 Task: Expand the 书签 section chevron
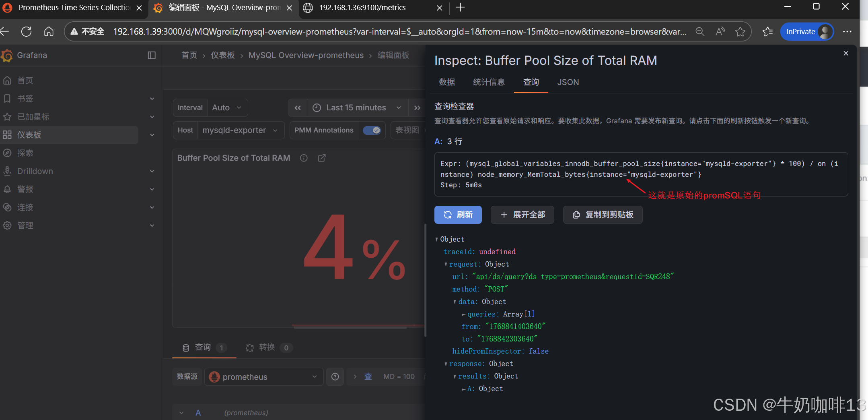click(152, 99)
